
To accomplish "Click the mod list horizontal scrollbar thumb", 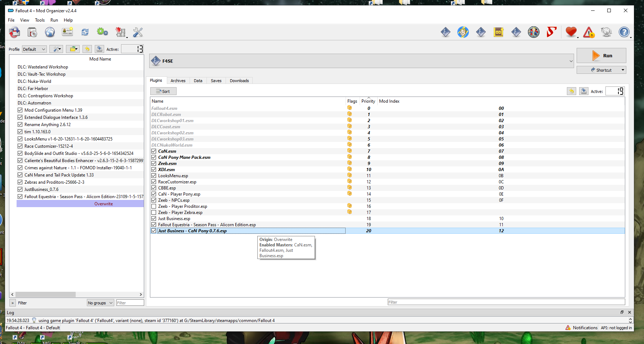I will [x=45, y=294].
